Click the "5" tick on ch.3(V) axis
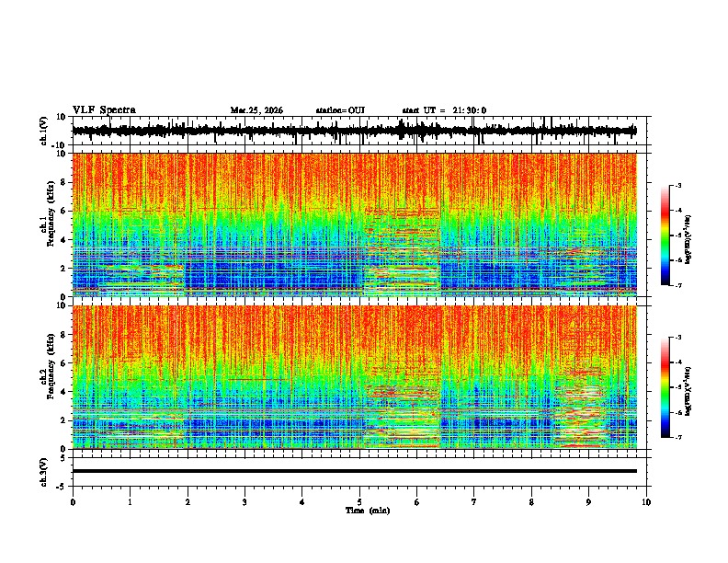728x563 pixels. tap(64, 457)
